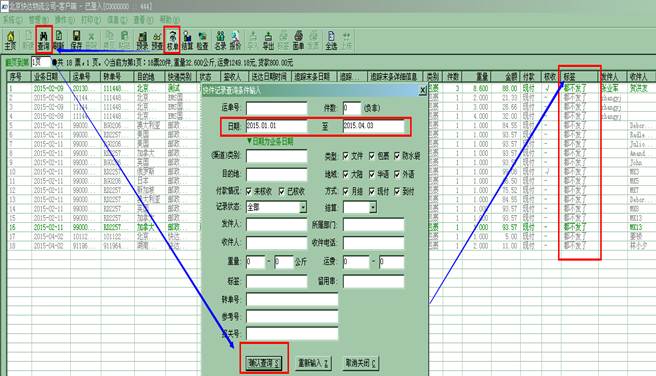Expand the green 日期为业务日期 selector
This screenshot has height=376, width=656.
270,141
